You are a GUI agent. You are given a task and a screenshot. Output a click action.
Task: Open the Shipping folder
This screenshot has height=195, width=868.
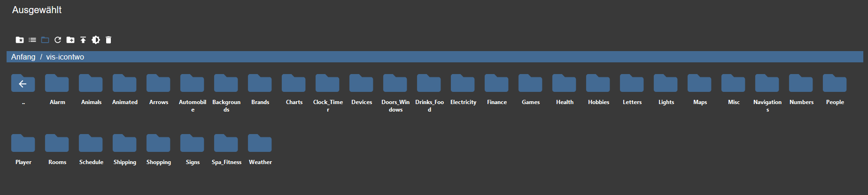pos(124,143)
